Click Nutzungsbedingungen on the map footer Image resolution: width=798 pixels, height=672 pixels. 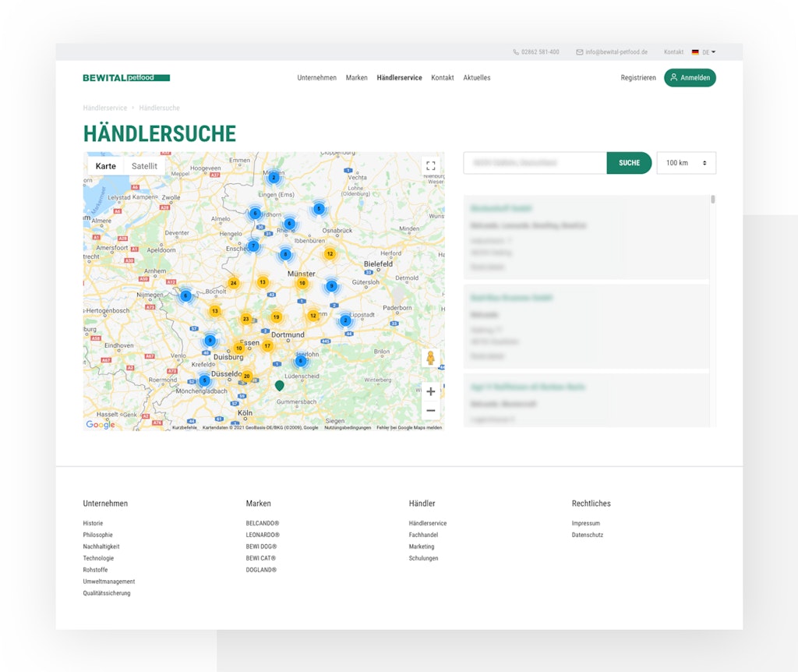pyautogui.click(x=348, y=428)
